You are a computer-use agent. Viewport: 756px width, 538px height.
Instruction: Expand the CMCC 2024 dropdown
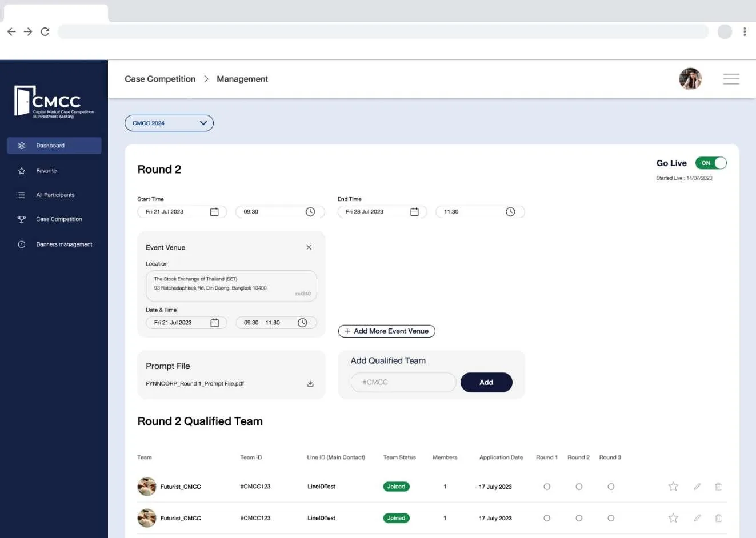click(169, 123)
